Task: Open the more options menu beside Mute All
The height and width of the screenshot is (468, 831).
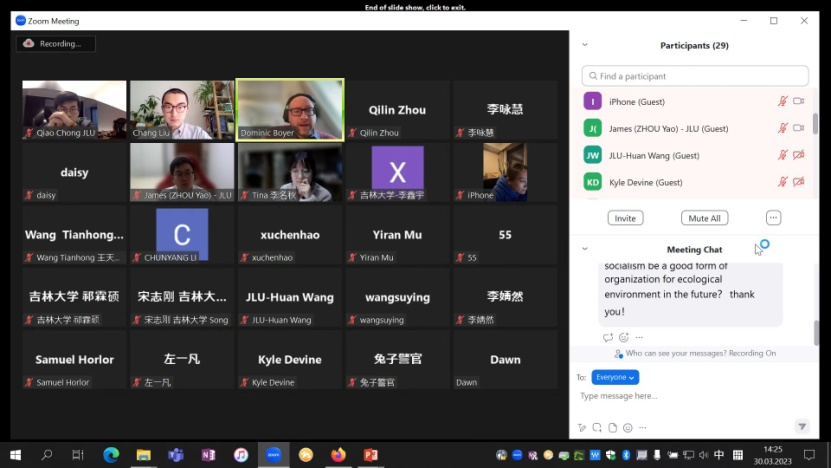Action: point(773,218)
